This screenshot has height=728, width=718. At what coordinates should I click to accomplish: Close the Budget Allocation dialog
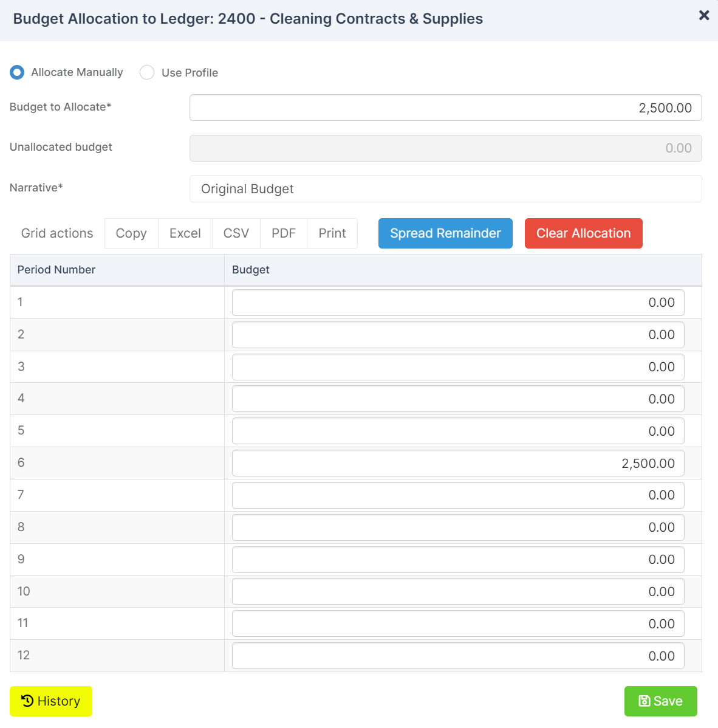point(703,15)
